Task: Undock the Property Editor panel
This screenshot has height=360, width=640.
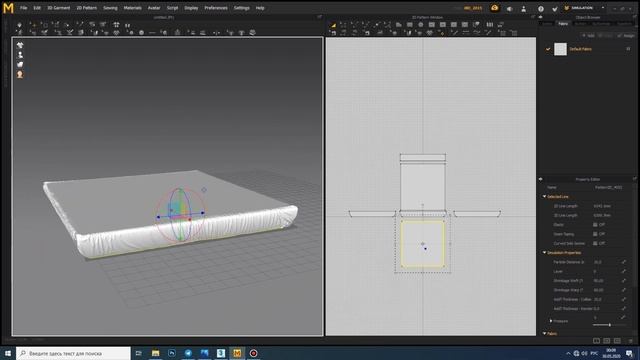Action: click(x=635, y=179)
